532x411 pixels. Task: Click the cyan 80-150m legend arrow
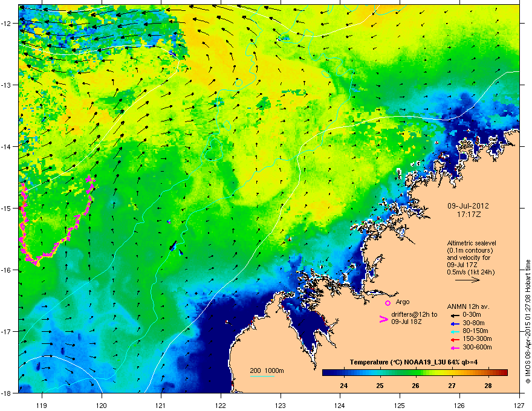point(454,331)
